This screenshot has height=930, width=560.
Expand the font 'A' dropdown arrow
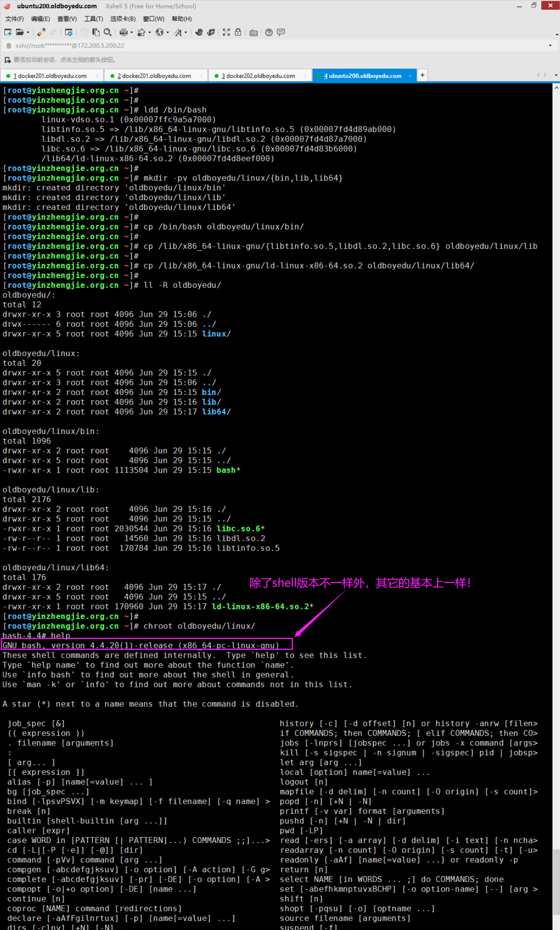(186, 33)
